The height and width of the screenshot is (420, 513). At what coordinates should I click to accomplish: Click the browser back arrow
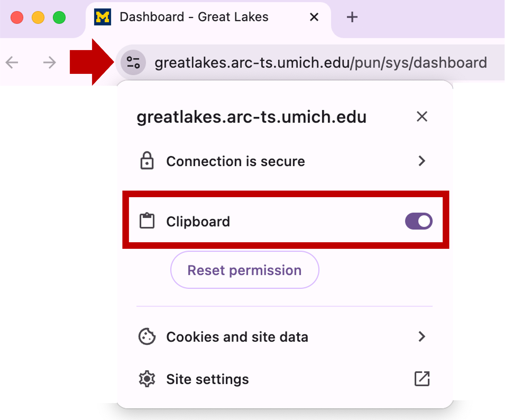pyautogui.click(x=12, y=63)
